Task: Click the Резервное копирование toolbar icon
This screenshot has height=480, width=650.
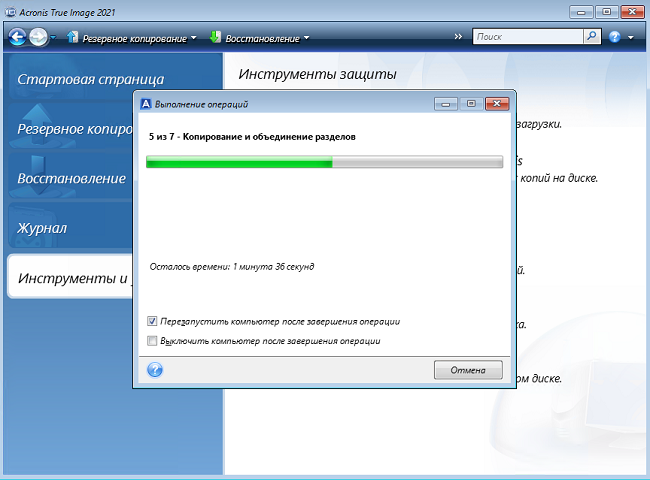Action: tap(72, 37)
